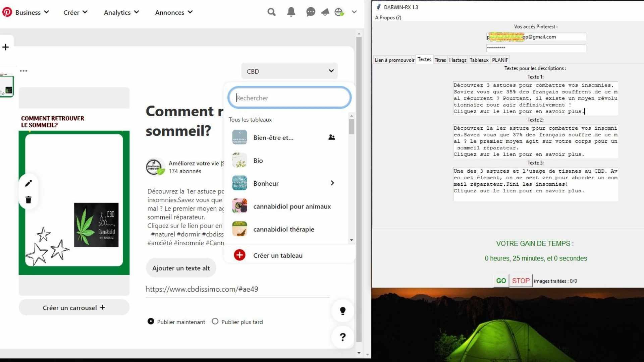The image size is (644, 362).
Task: Select the 'Publier plus tard' radio button
Action: tap(215, 321)
